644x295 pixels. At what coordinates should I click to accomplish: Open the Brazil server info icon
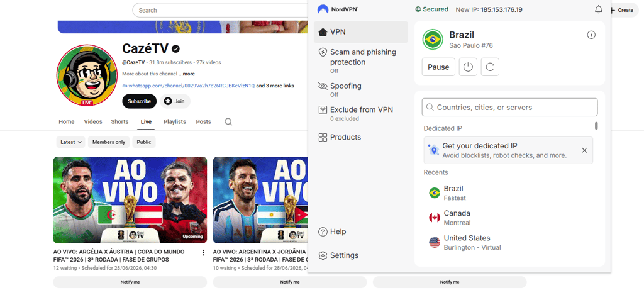coord(591,35)
